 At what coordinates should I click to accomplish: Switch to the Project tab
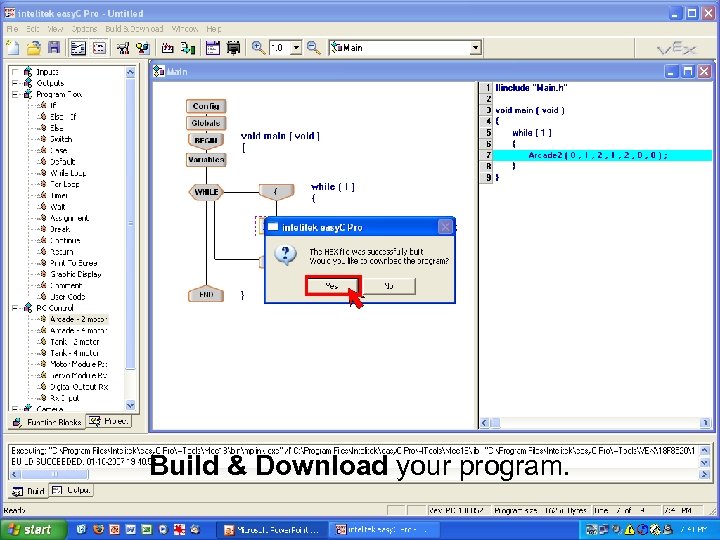coord(109,421)
